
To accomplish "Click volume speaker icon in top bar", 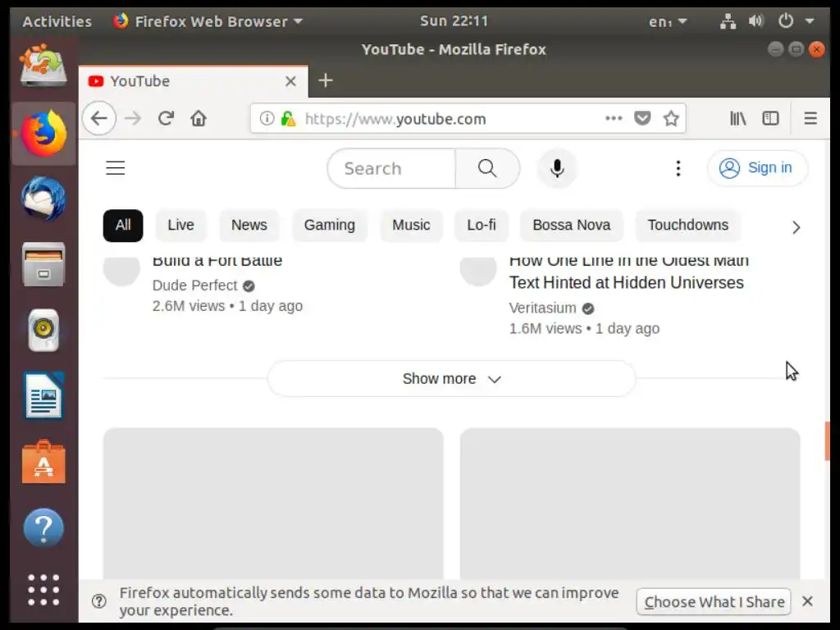I will [756, 21].
